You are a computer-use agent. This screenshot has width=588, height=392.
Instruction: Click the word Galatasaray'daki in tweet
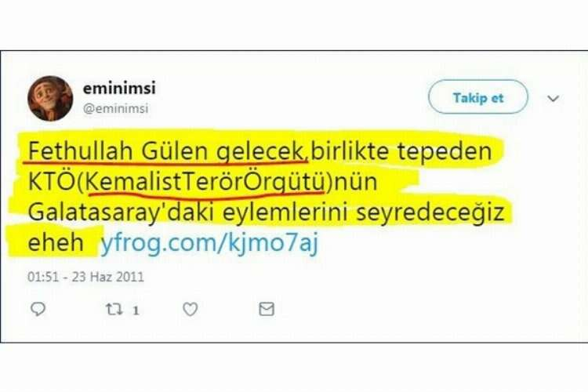click(x=121, y=212)
